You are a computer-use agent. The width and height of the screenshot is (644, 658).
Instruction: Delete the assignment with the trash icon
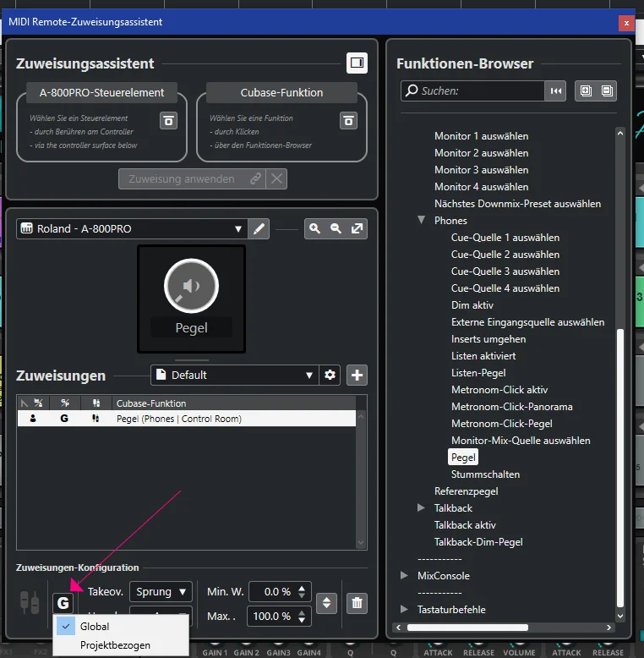(x=357, y=603)
